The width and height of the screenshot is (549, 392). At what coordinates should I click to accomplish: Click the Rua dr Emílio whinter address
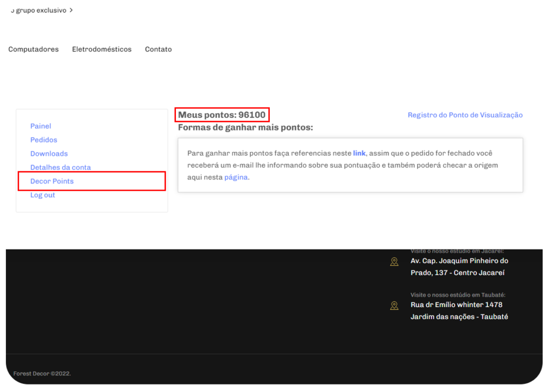pos(459,311)
